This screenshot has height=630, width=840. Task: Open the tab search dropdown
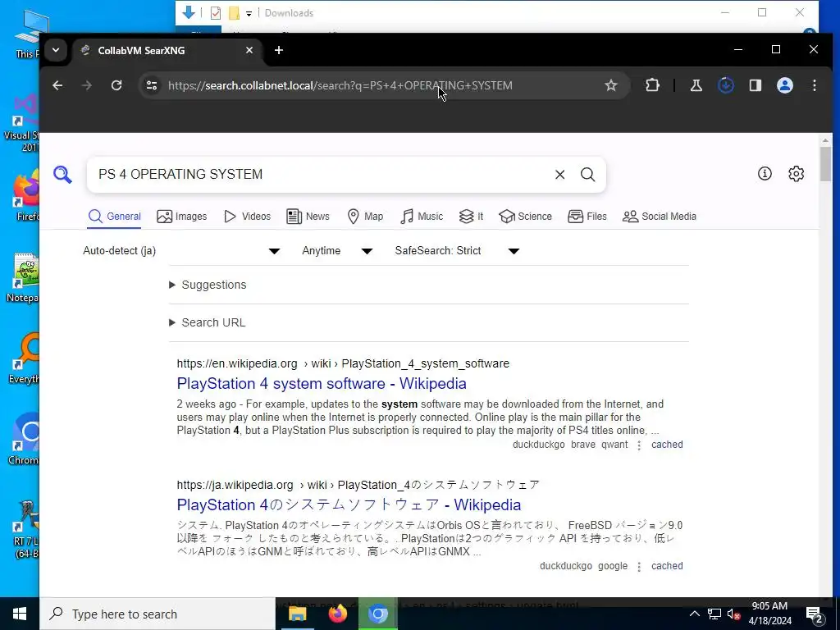[x=56, y=50]
